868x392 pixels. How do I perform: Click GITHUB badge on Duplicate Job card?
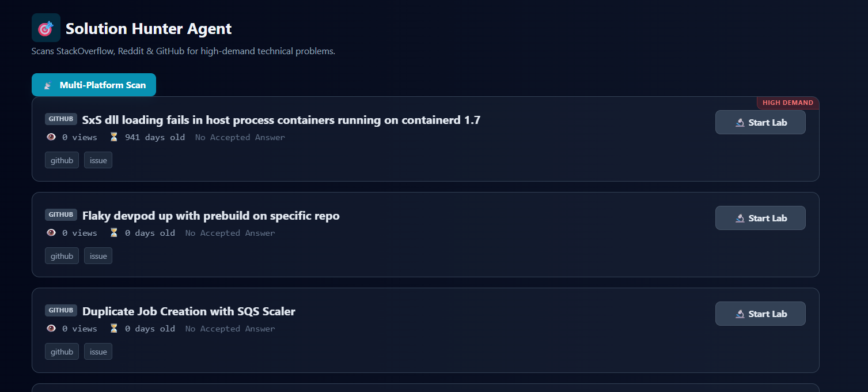pos(60,311)
